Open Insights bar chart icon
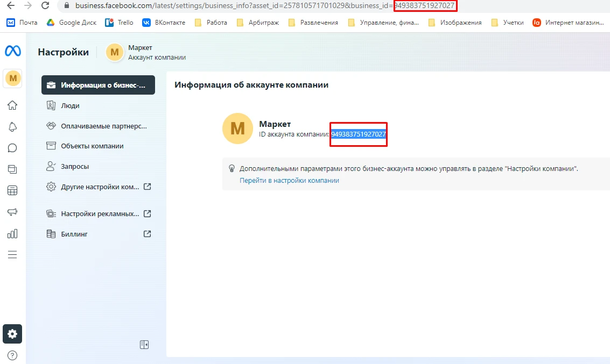Viewport: 610px width, 364px height. [x=12, y=233]
